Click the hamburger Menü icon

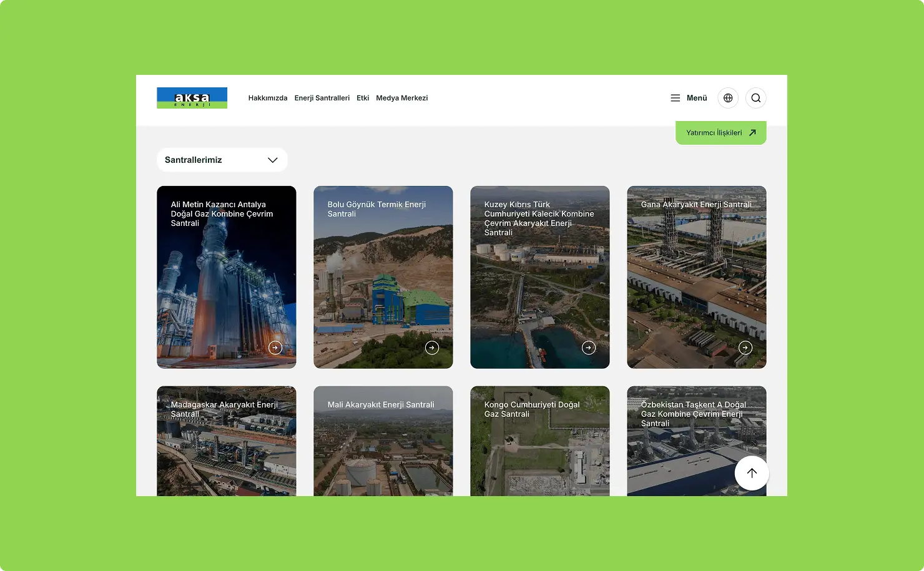[x=676, y=98]
